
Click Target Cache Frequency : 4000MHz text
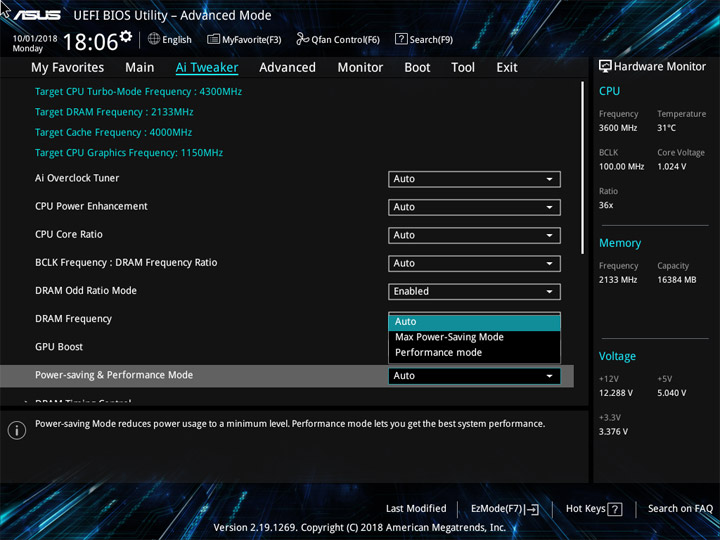113,132
